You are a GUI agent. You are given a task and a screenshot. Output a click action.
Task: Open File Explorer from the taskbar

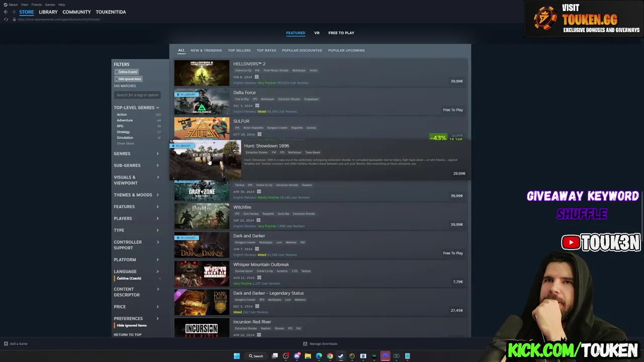click(x=308, y=356)
